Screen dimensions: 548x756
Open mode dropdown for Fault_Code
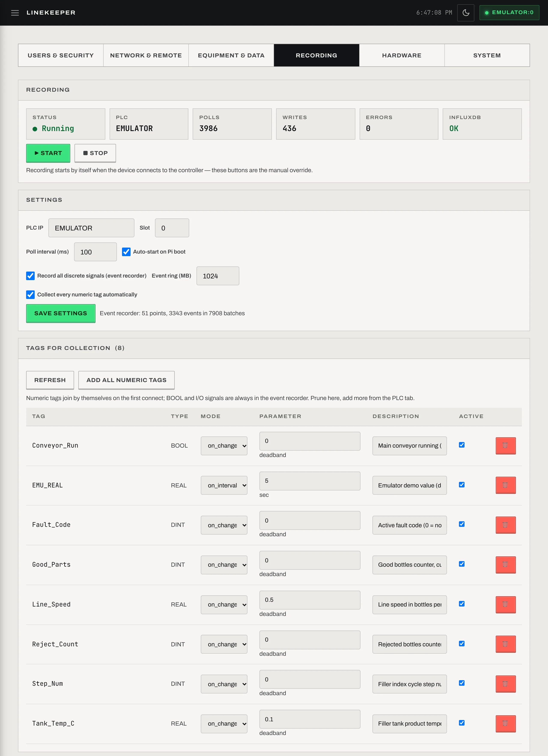[224, 525]
